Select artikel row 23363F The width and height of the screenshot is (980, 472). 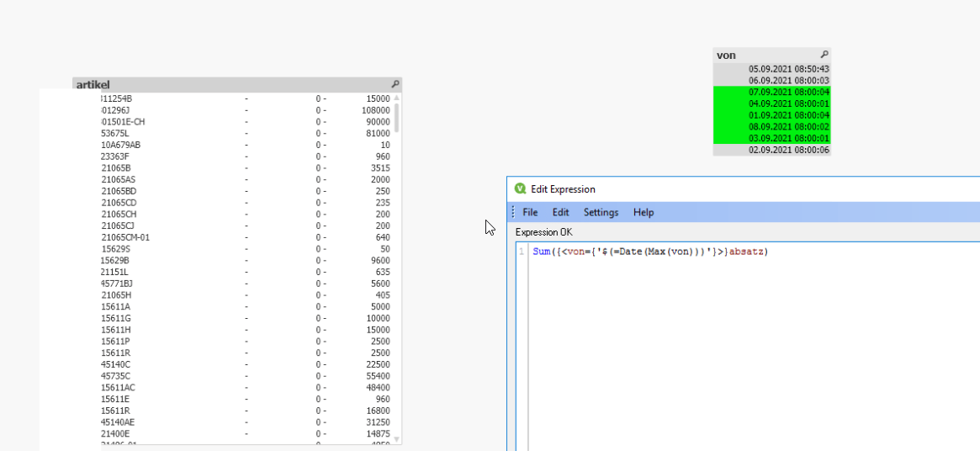[x=246, y=157]
